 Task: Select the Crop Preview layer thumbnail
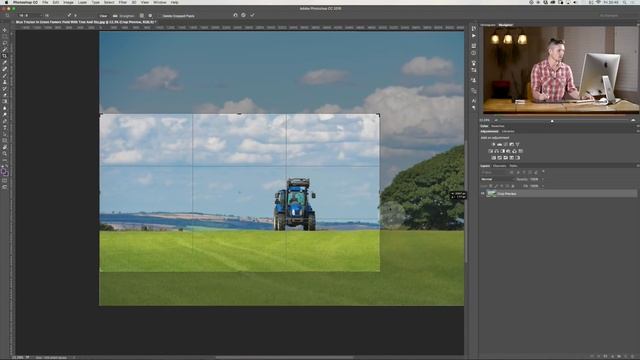tap(491, 193)
